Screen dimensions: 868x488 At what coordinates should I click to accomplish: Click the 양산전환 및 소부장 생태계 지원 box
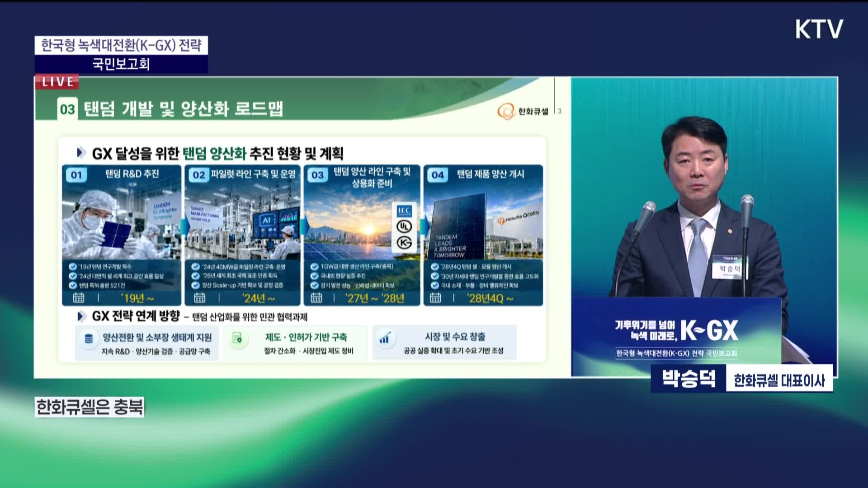(146, 343)
